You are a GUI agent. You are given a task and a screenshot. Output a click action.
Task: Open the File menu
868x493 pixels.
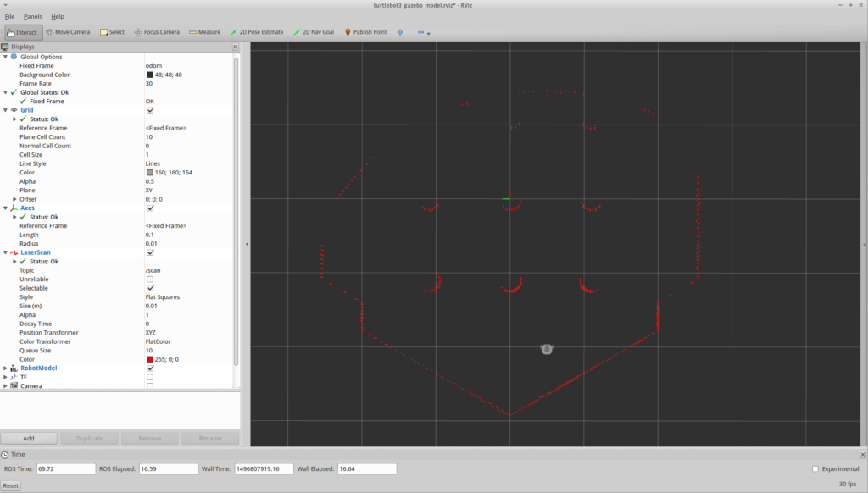coord(9,17)
